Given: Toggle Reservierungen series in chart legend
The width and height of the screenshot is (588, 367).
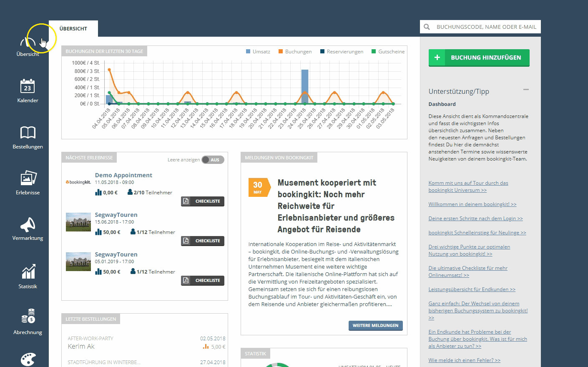Looking at the screenshot, I should 342,52.
